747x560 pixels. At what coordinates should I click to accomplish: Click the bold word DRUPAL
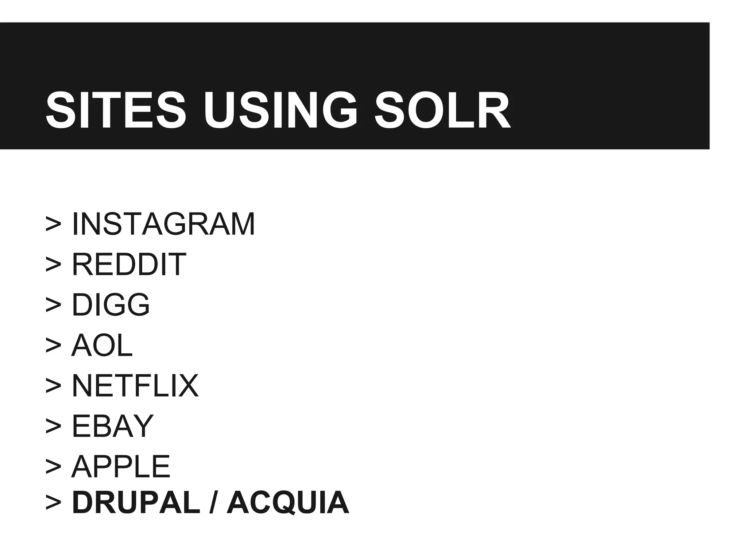click(136, 503)
